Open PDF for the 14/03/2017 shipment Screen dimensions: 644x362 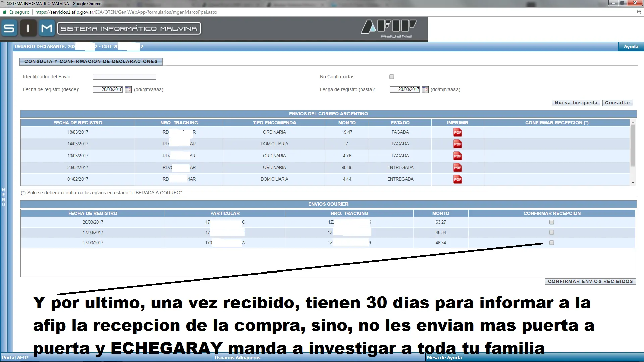click(x=458, y=144)
